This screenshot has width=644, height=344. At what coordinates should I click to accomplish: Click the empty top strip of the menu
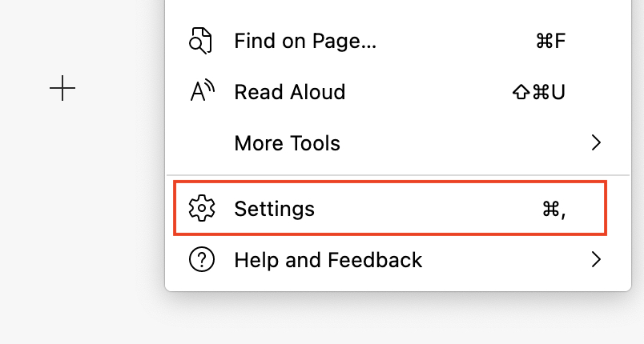[x=398, y=7]
